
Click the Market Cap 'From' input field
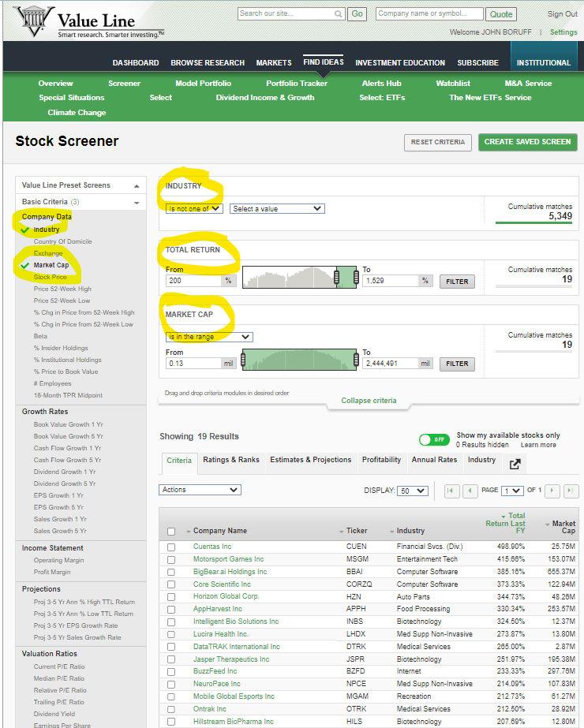pos(193,364)
